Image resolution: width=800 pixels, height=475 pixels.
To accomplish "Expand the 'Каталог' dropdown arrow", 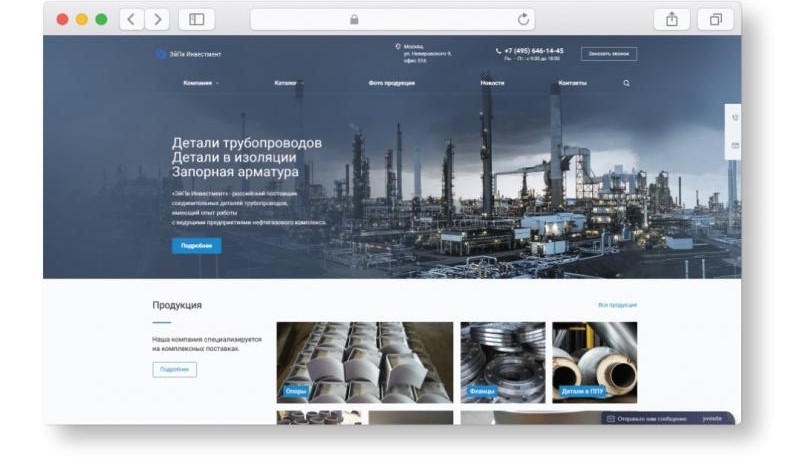I will [302, 83].
